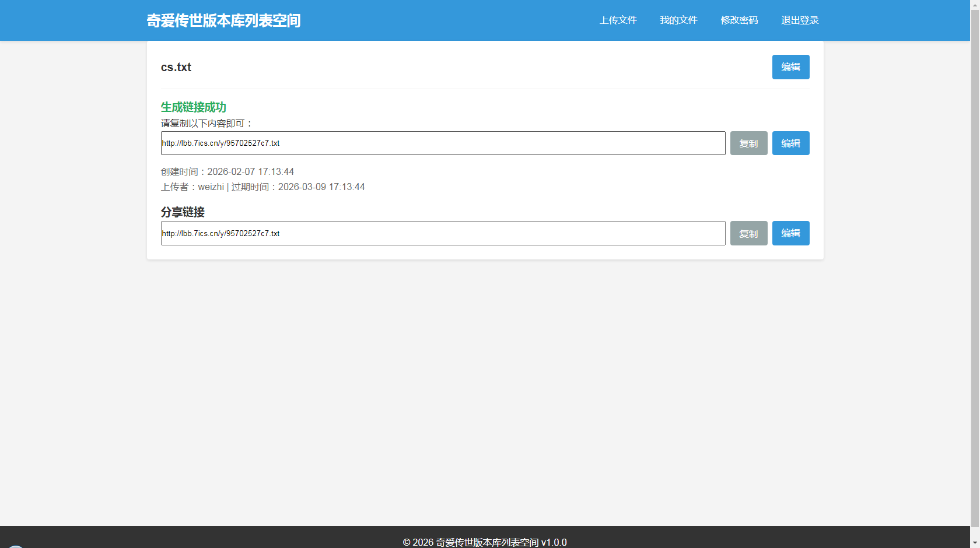Click the footer copyright v1.0.0 text
This screenshot has width=980, height=548.
(485, 542)
